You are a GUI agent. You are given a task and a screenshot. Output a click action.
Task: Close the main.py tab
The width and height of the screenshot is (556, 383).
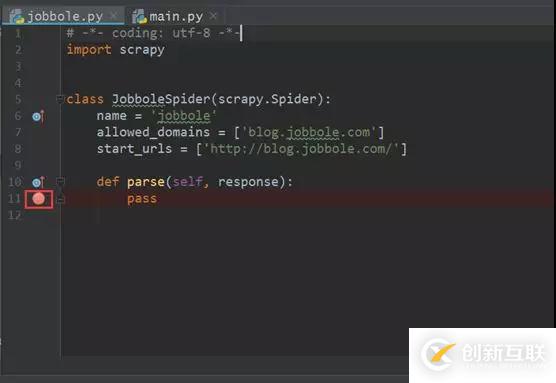[213, 16]
